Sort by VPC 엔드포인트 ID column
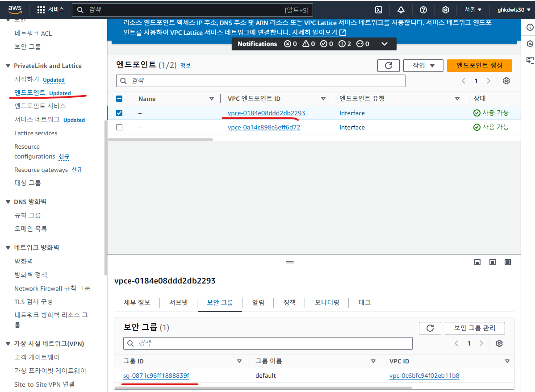 tap(323, 99)
